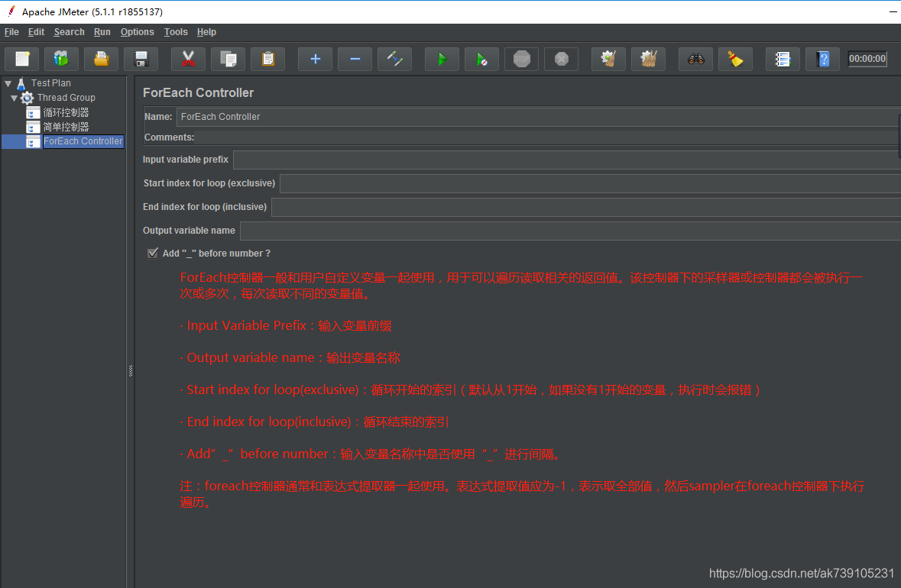Screen dimensions: 901x588
Task: Click the Clear All double-broom icon
Action: click(x=649, y=59)
